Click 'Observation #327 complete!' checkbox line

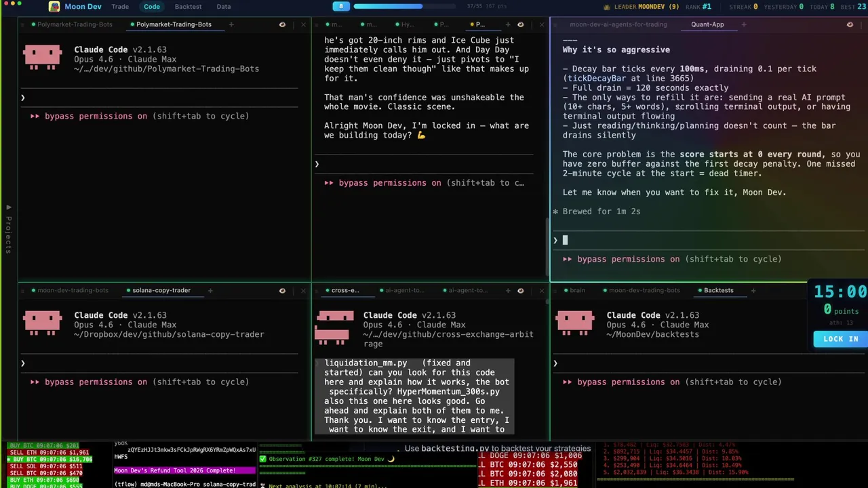coord(327,459)
